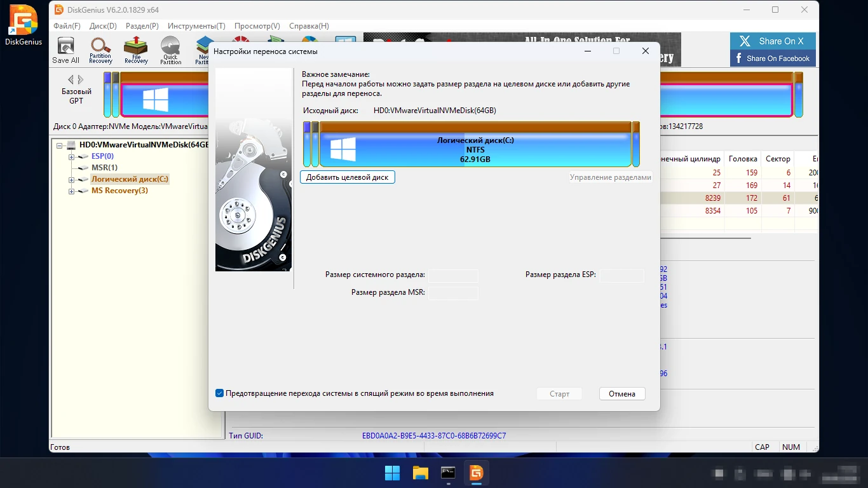Image resolution: width=868 pixels, height=488 pixels.
Task: Click Share On X button
Action: pos(773,41)
